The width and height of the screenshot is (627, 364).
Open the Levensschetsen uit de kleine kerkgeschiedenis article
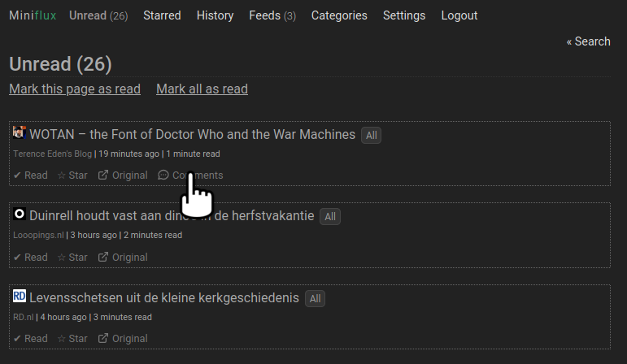[164, 298]
